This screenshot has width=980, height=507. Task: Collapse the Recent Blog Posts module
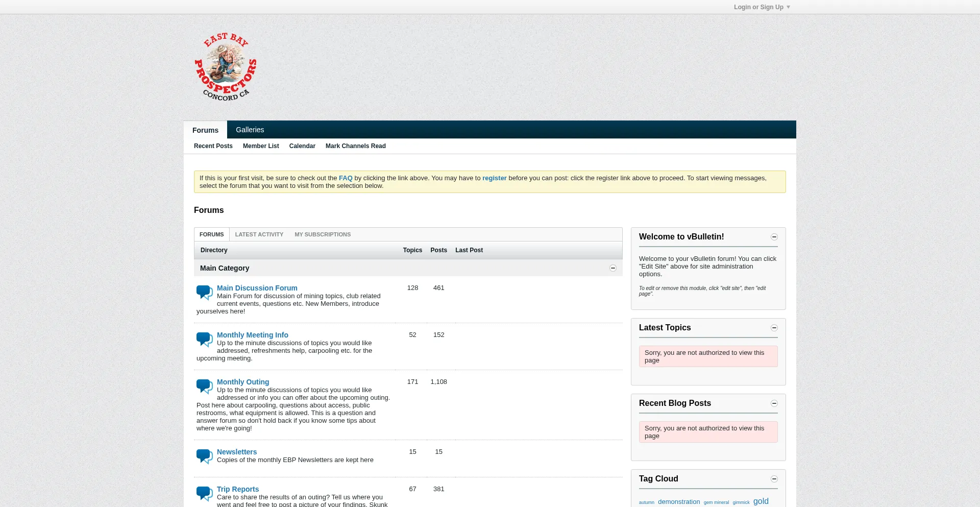[774, 403]
